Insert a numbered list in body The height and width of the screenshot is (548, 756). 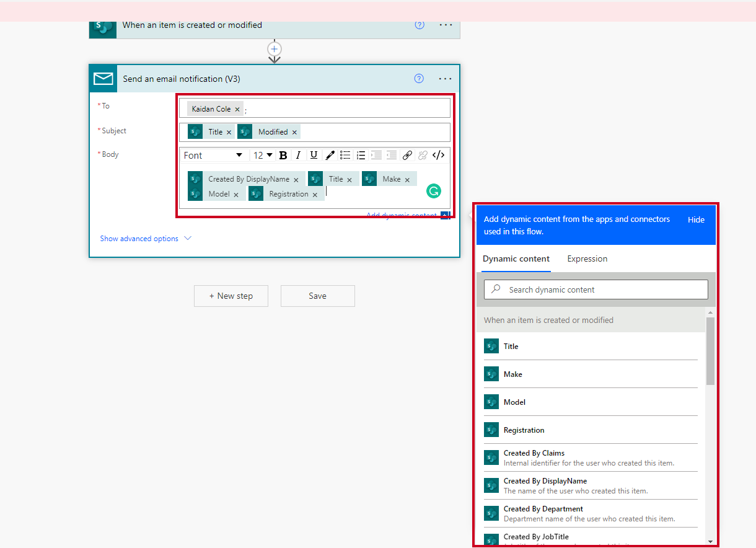coord(361,155)
